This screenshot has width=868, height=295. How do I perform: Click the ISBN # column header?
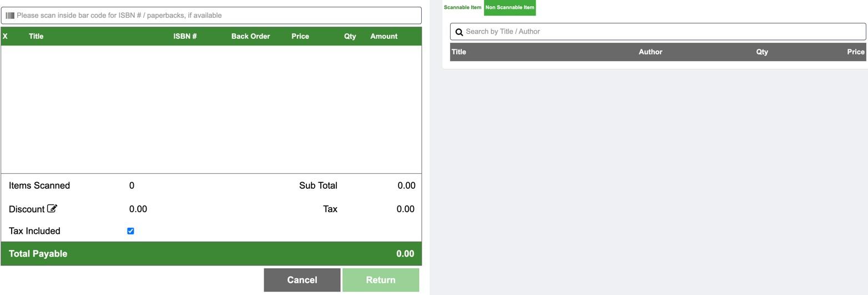click(x=185, y=36)
